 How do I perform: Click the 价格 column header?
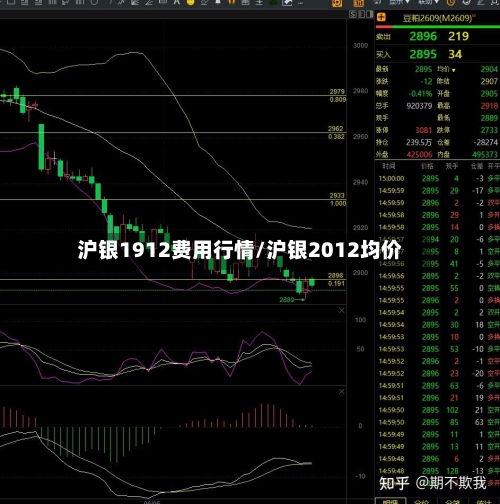point(427,166)
